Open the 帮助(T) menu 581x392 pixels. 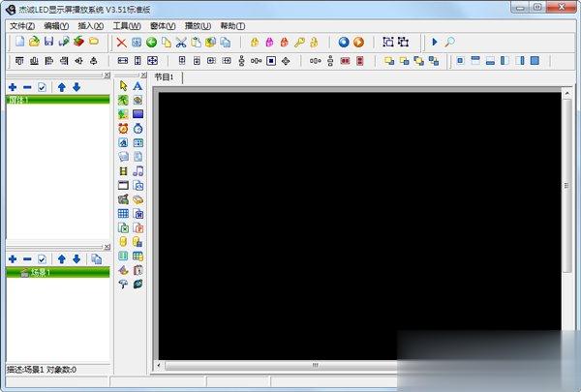[x=232, y=26]
